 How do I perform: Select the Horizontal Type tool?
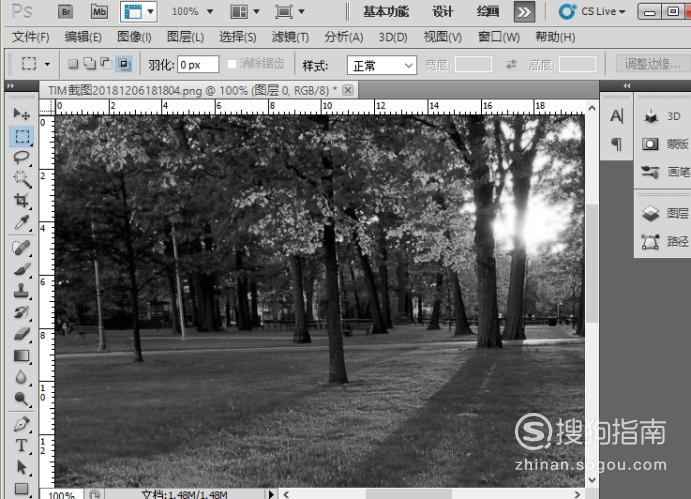[x=21, y=446]
